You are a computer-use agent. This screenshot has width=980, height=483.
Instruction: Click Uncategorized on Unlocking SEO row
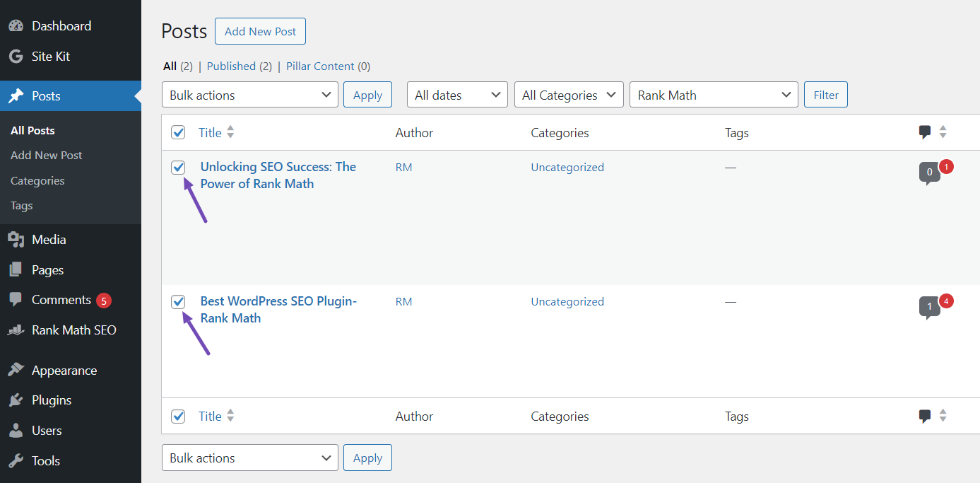coord(567,168)
